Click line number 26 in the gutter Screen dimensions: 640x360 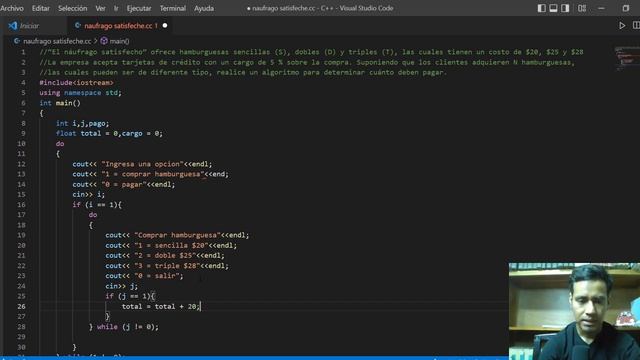coord(21,306)
